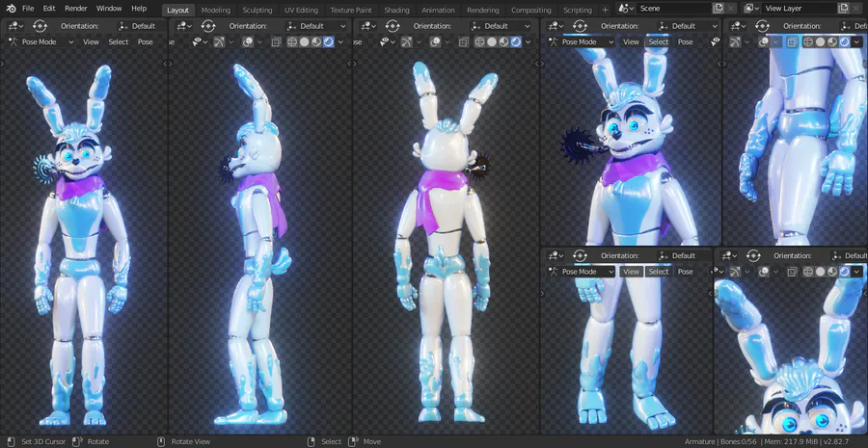Toggle overlays in side-view viewport
Screen dimensions: 868x448
[248, 42]
